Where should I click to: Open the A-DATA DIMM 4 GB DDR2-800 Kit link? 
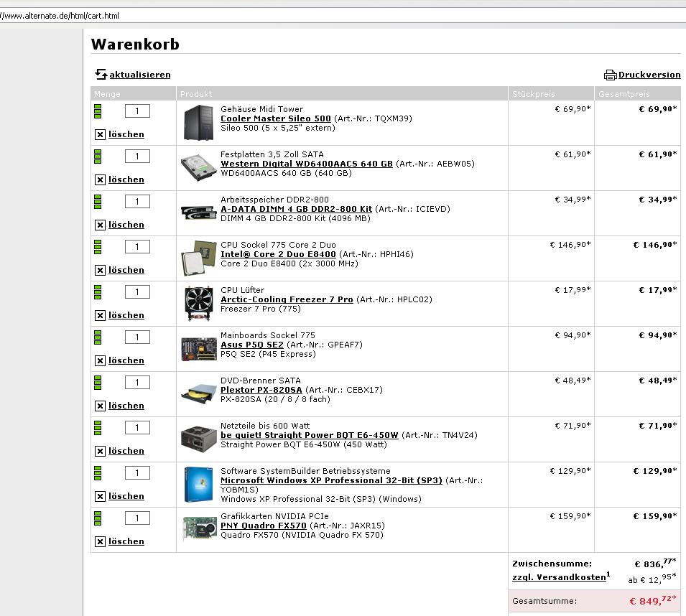click(x=296, y=209)
